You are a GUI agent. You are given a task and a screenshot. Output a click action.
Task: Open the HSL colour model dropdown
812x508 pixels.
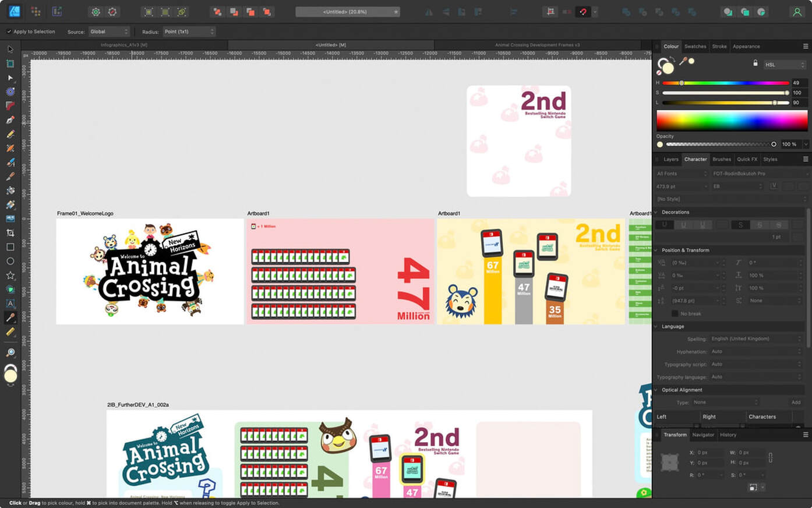click(785, 65)
